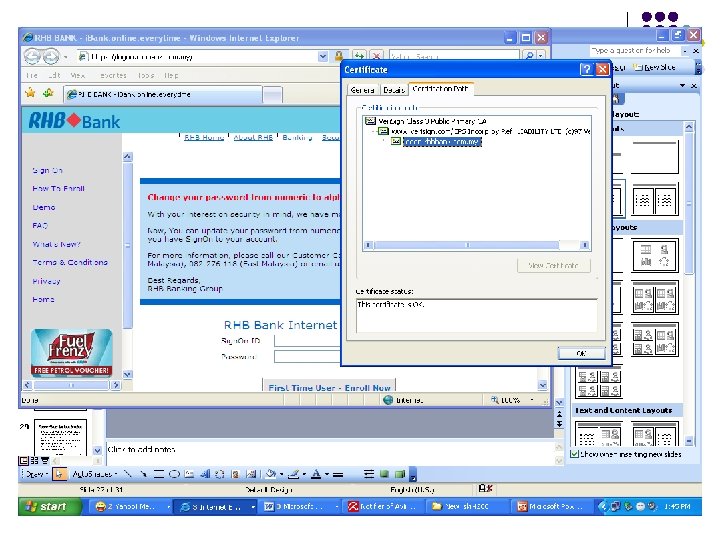Viewport: 720px width, 540px height.
Task: Open the RHB Home link
Action: (204, 137)
